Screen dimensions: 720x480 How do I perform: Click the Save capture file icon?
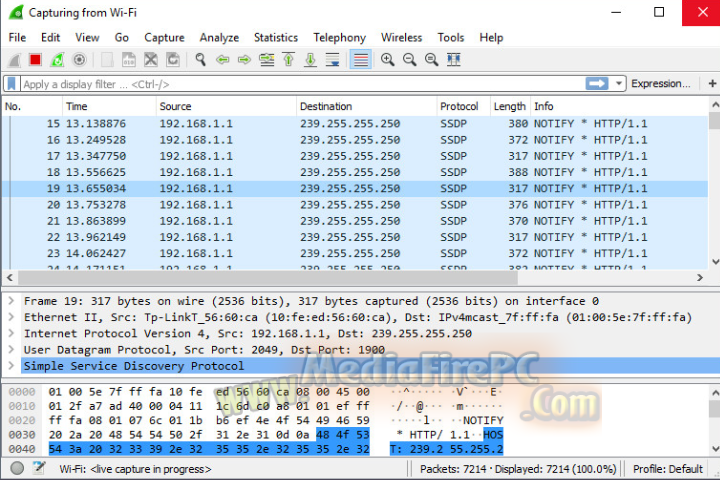point(129,60)
